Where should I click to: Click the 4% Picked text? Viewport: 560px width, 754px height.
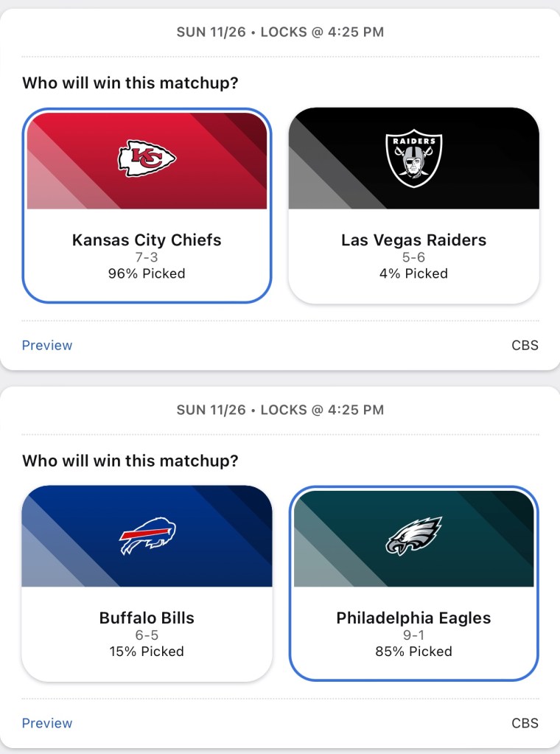tap(413, 273)
